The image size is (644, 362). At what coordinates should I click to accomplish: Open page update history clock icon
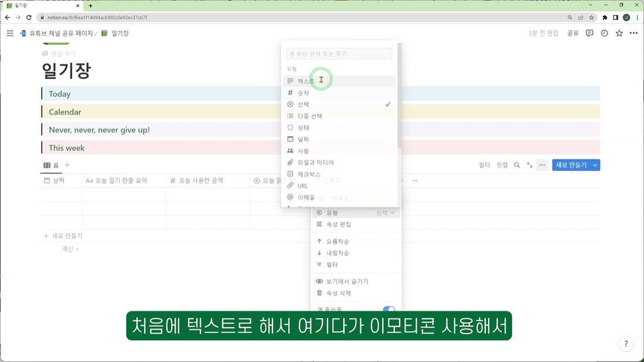pyautogui.click(x=604, y=33)
